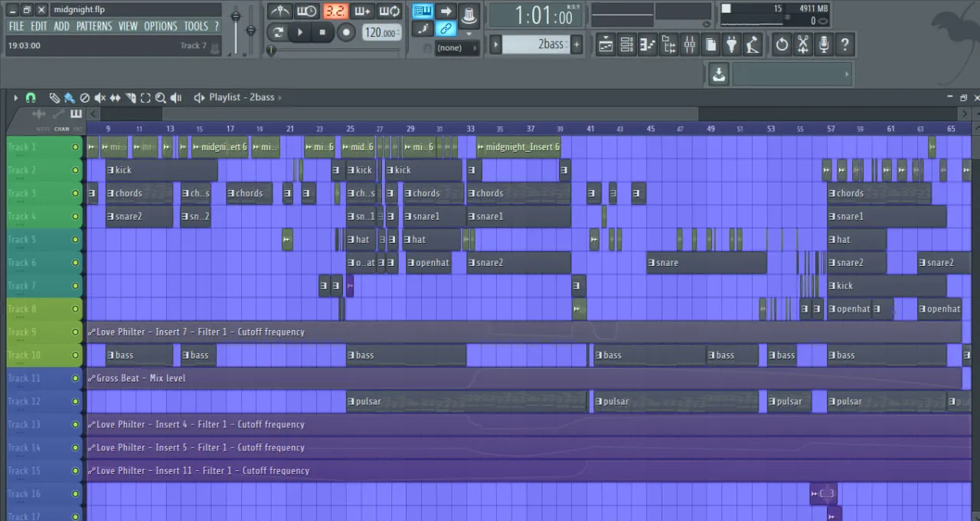Screen dimensions: 980x521
Task: Stop playback with the stop button
Action: (x=322, y=32)
